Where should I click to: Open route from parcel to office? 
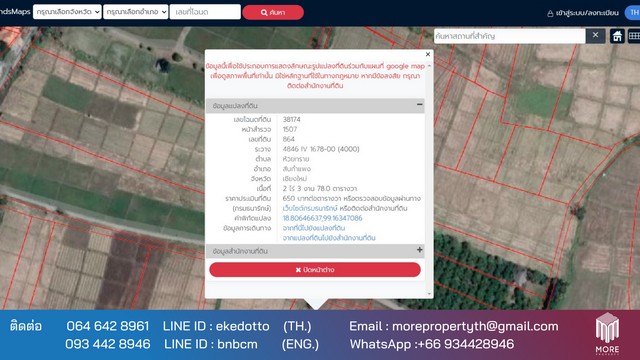pos(329,238)
